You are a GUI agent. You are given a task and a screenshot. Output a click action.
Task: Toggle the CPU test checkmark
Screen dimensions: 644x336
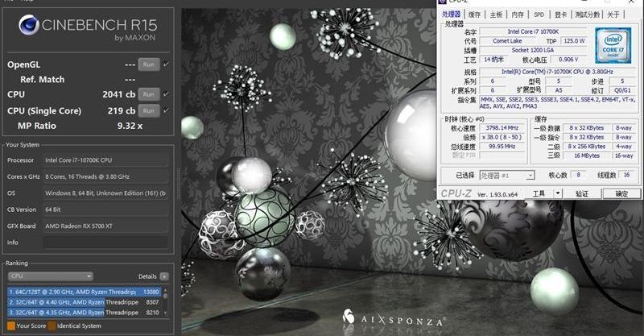(166, 94)
